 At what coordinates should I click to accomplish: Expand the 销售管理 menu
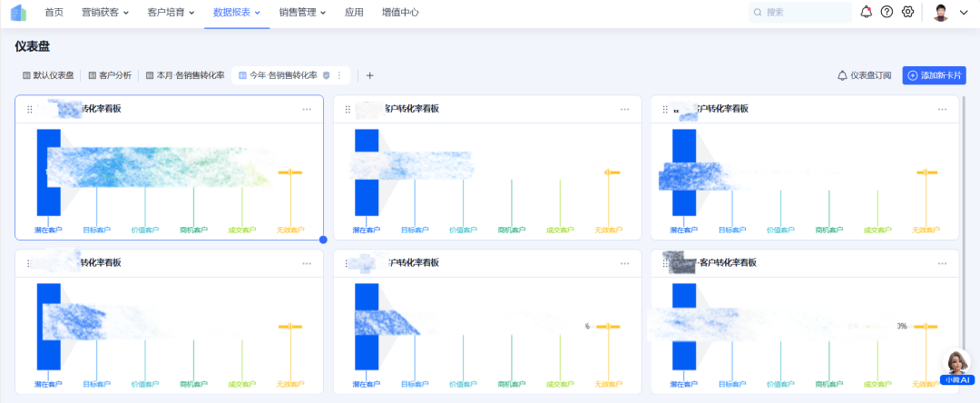(x=302, y=13)
